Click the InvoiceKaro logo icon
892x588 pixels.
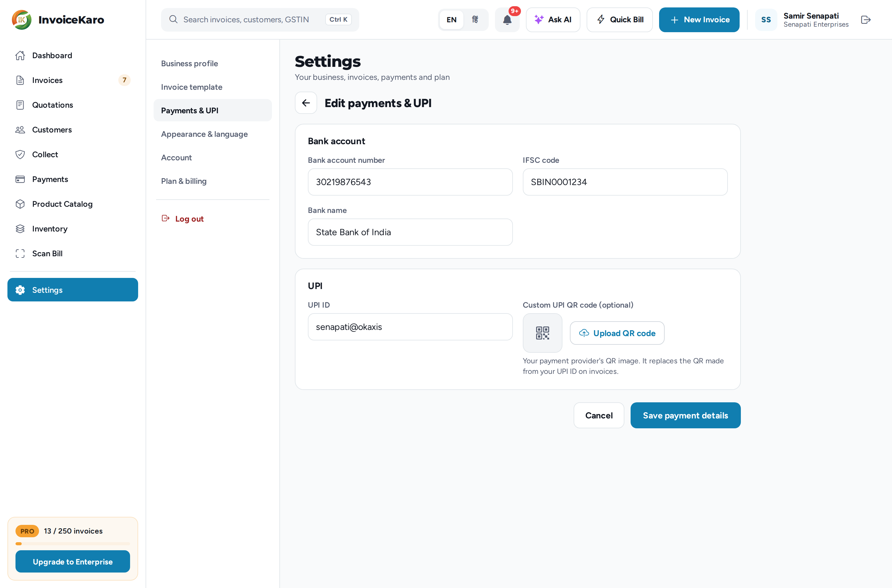click(22, 19)
